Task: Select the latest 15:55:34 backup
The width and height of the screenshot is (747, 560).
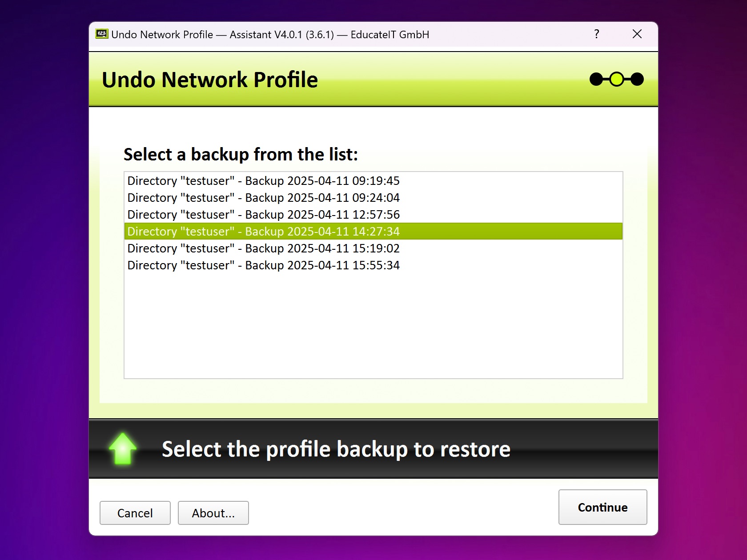Action: click(263, 265)
